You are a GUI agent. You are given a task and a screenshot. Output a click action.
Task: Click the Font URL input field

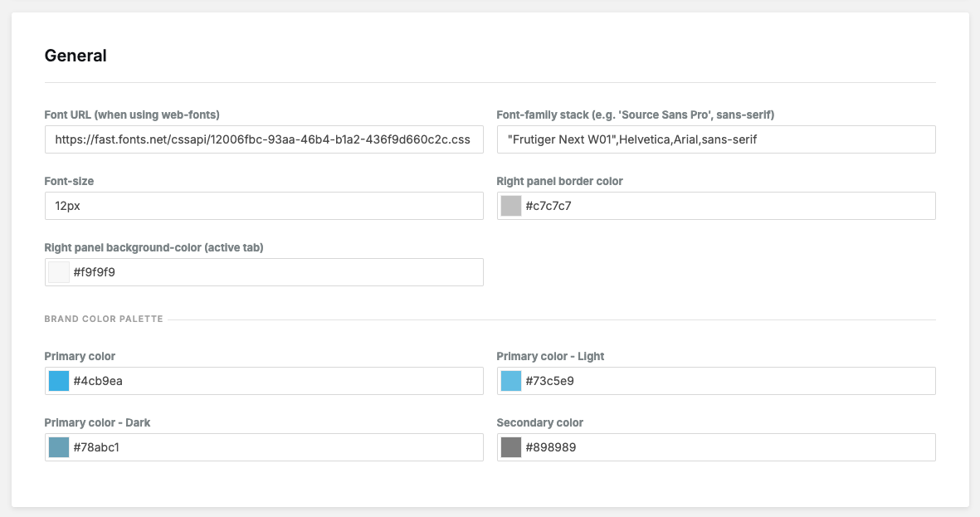coord(263,139)
